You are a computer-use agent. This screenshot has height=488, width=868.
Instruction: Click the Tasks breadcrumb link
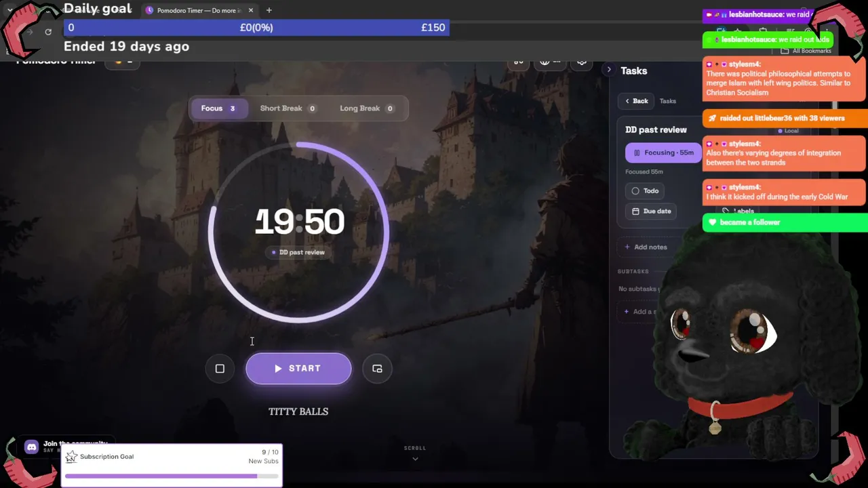tap(668, 101)
